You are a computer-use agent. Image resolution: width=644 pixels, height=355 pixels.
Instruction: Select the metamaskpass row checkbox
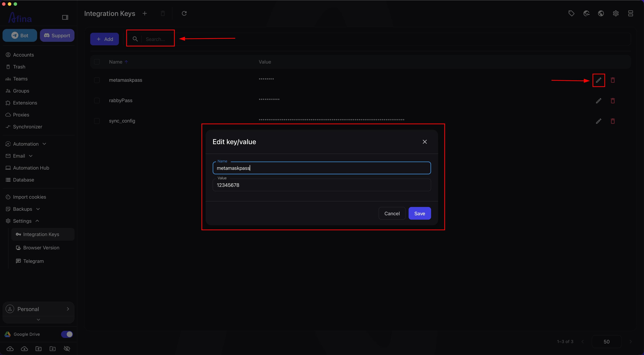97,80
